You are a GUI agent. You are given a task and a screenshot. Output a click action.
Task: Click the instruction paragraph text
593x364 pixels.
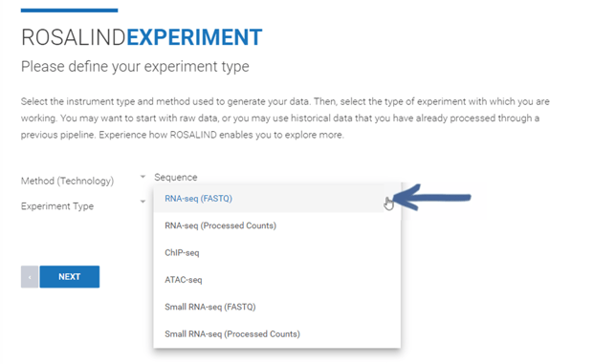[285, 118]
